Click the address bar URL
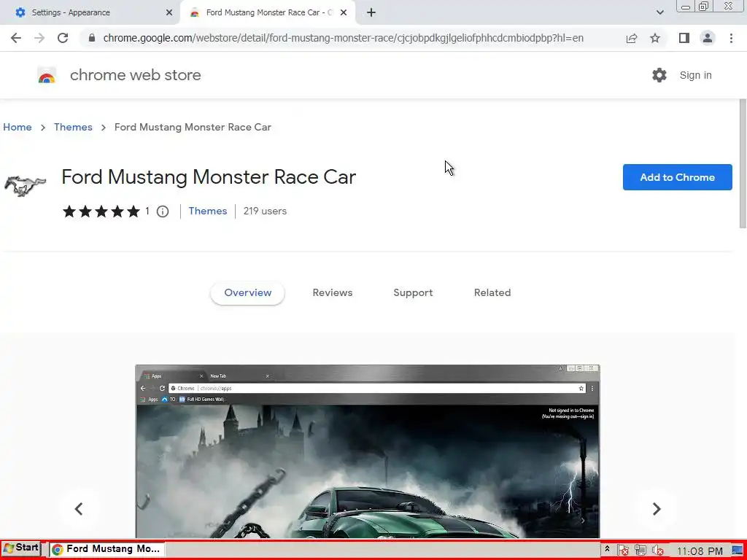Screen dimensions: 747x560 tap(343, 38)
